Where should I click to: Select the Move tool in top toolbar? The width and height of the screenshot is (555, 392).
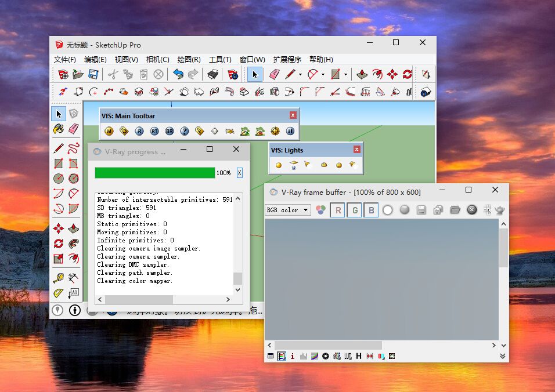click(x=392, y=74)
